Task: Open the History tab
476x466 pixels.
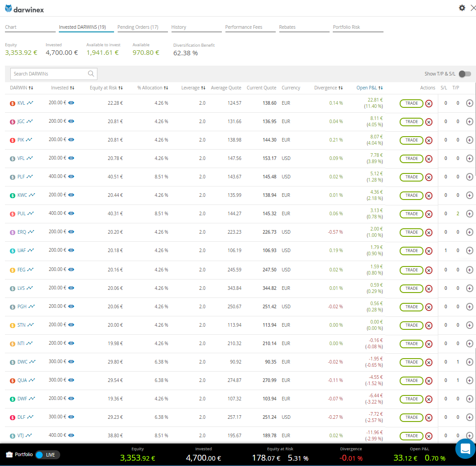Action: click(x=196, y=27)
